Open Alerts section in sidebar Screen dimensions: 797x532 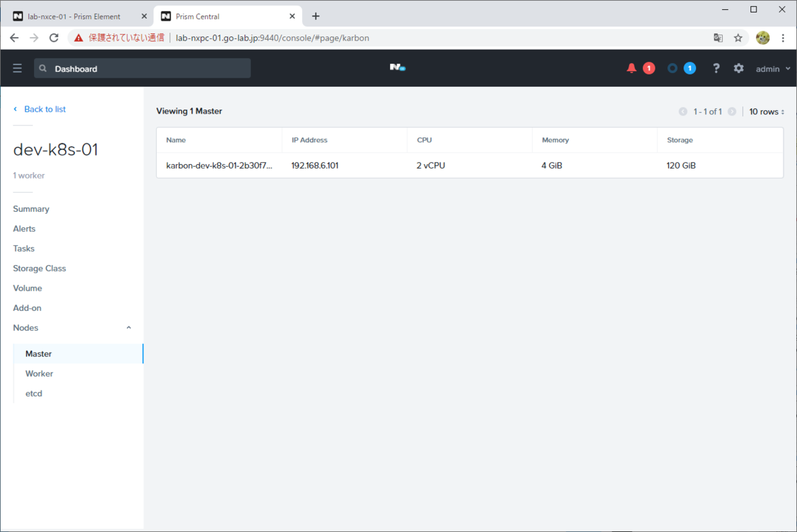click(25, 228)
